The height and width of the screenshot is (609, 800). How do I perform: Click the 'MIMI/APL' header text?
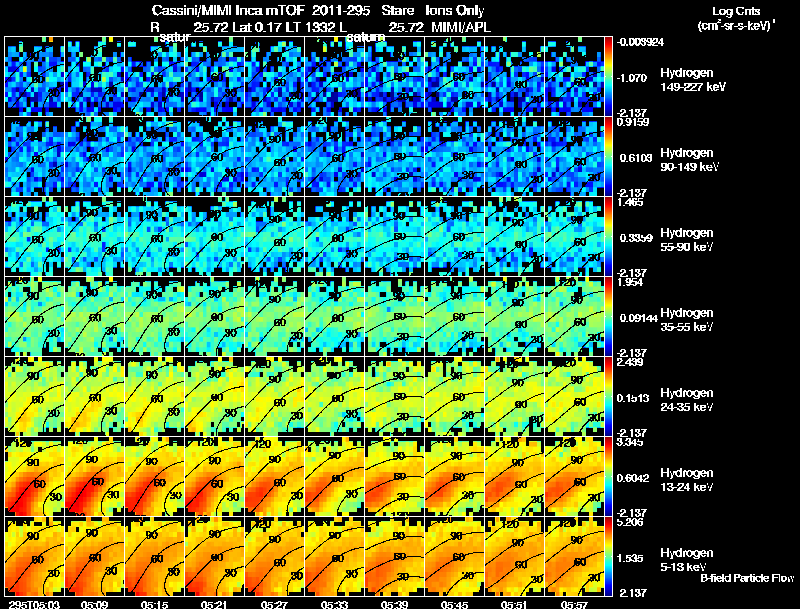click(461, 27)
